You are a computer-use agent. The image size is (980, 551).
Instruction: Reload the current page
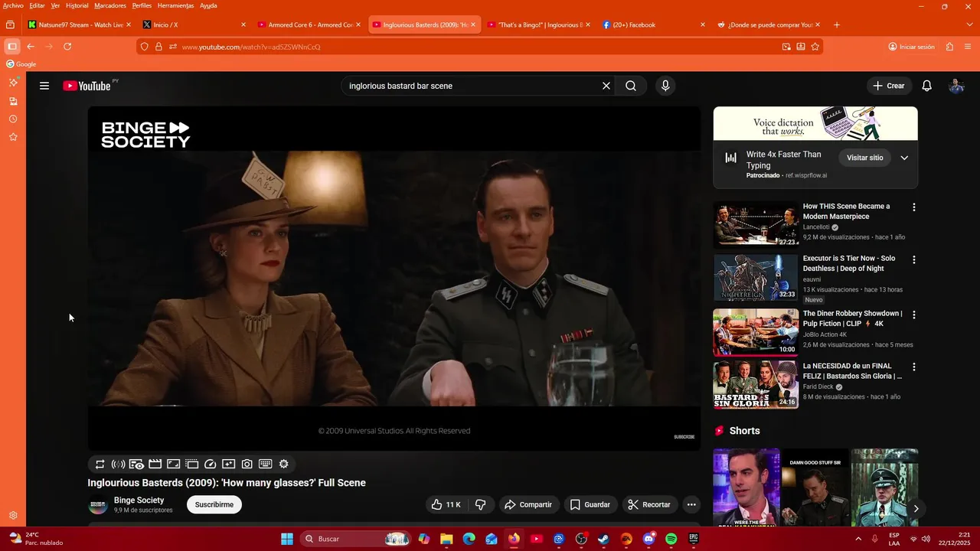67,47
